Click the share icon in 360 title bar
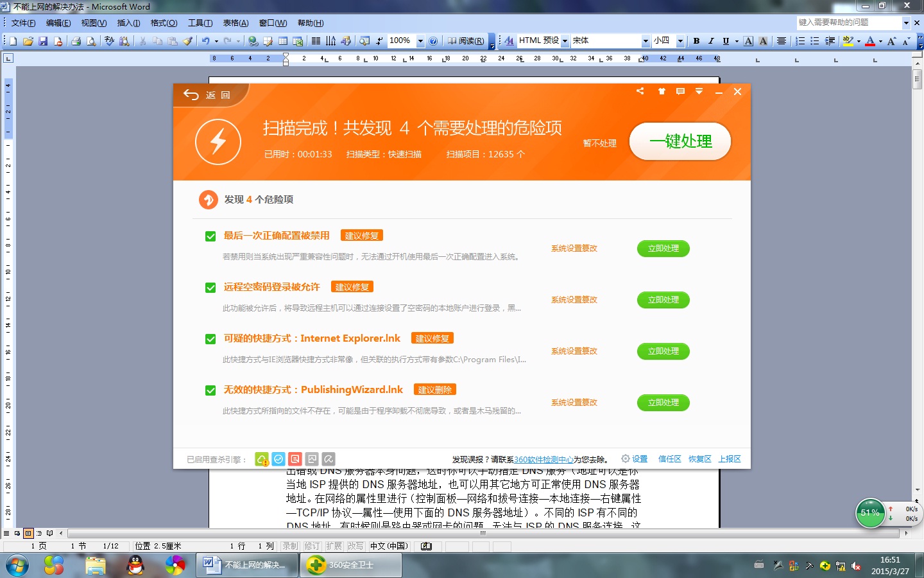924x578 pixels. tap(640, 91)
